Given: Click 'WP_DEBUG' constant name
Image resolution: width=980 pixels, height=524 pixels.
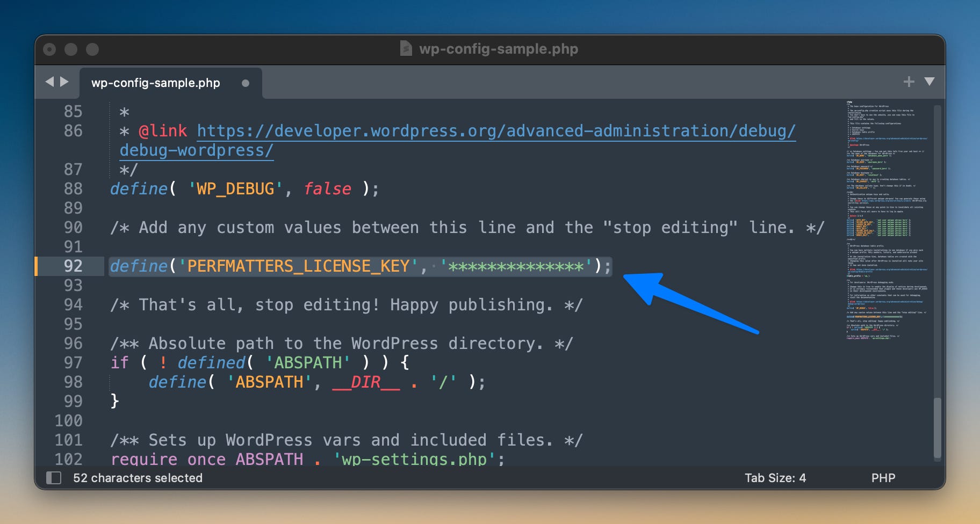Looking at the screenshot, I should [x=236, y=189].
